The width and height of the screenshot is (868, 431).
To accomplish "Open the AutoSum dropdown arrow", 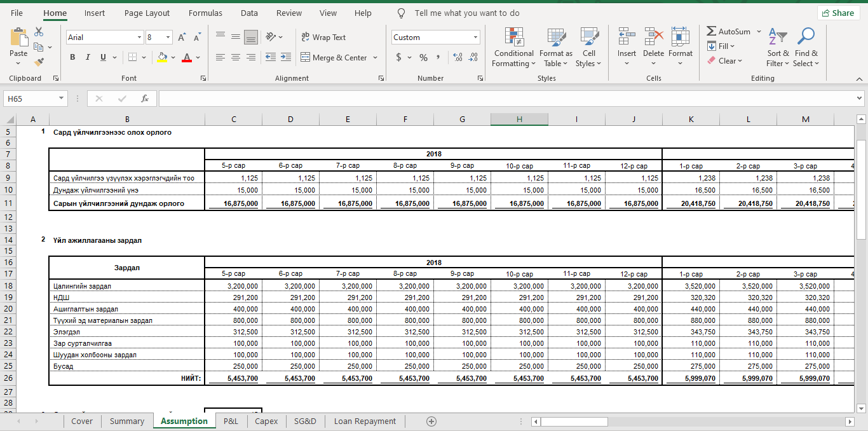I will pyautogui.click(x=759, y=31).
